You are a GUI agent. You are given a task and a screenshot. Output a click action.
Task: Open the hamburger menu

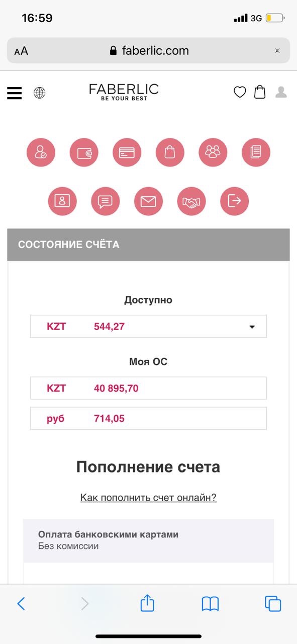[x=15, y=93]
